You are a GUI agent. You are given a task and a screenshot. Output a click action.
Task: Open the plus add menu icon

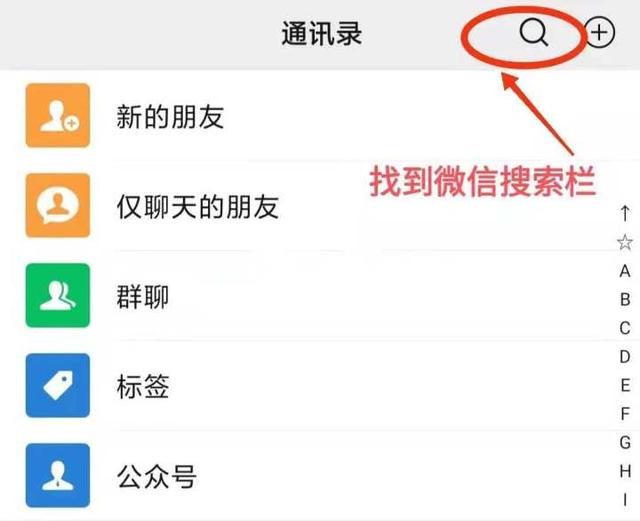click(600, 33)
